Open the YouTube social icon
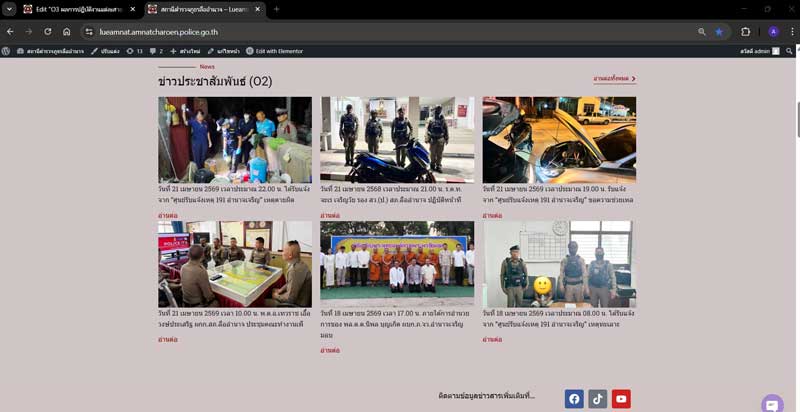Image resolution: width=800 pixels, height=412 pixels. (622, 399)
